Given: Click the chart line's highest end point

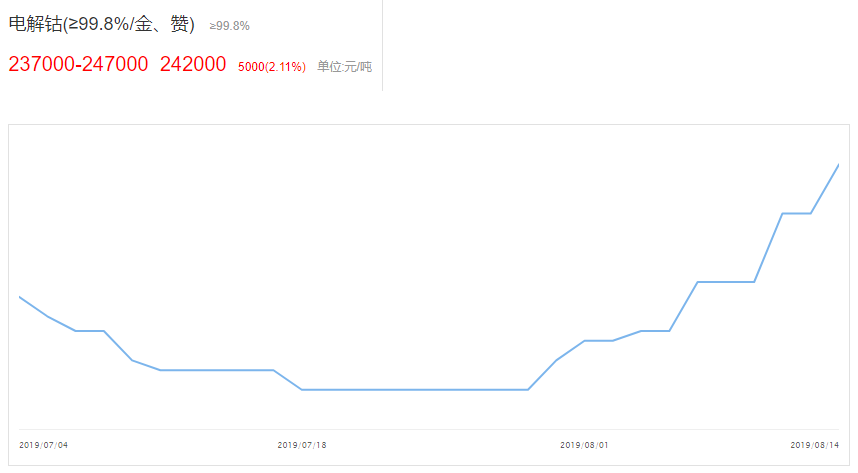Looking at the screenshot, I should [x=838, y=164].
